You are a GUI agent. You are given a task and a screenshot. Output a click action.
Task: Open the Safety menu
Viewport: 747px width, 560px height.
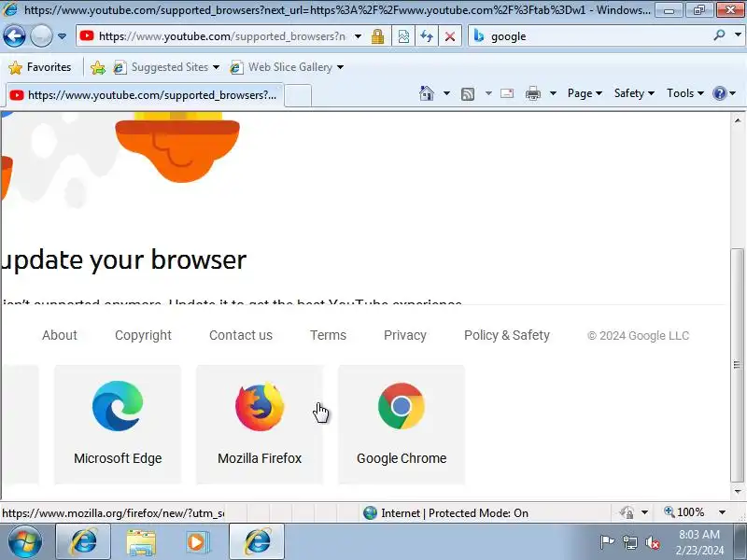634,93
